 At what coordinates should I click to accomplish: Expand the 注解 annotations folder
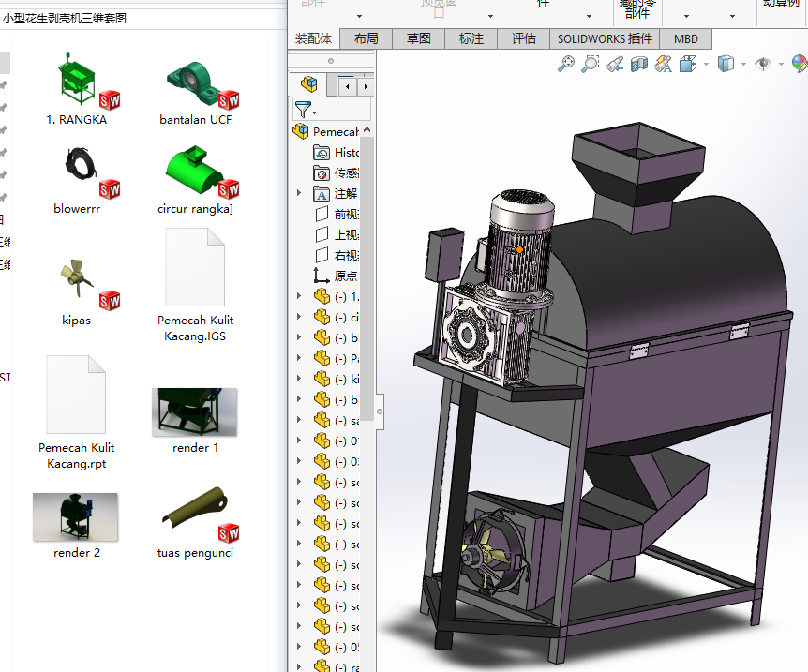299,193
